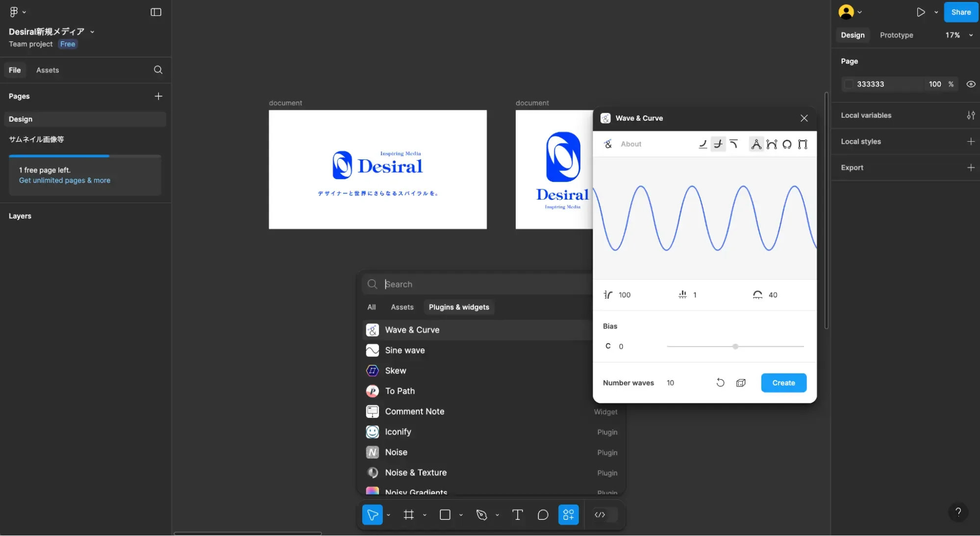
Task: Open the file search magnifier icon
Action: (x=158, y=70)
